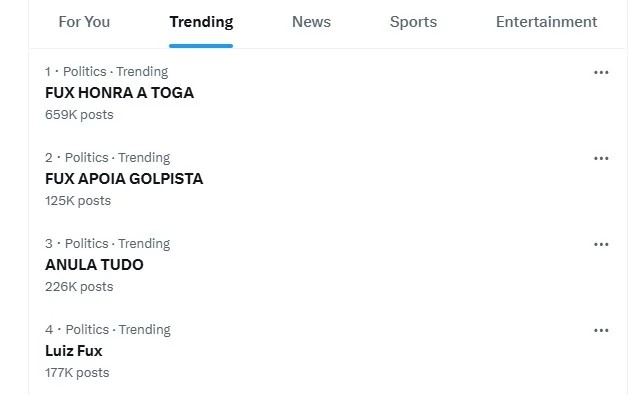Open more options for ANULA TUDO trend
Viewport: 644px width, 395px height.
(x=601, y=245)
